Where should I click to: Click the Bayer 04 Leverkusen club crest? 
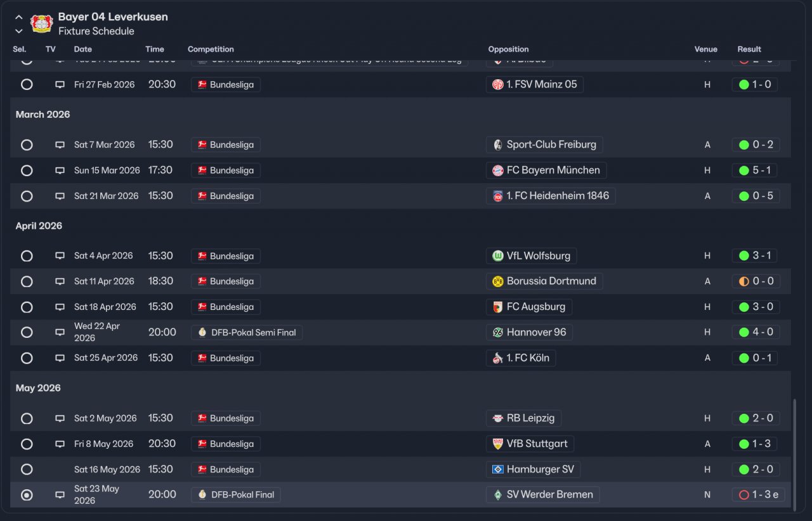click(41, 23)
